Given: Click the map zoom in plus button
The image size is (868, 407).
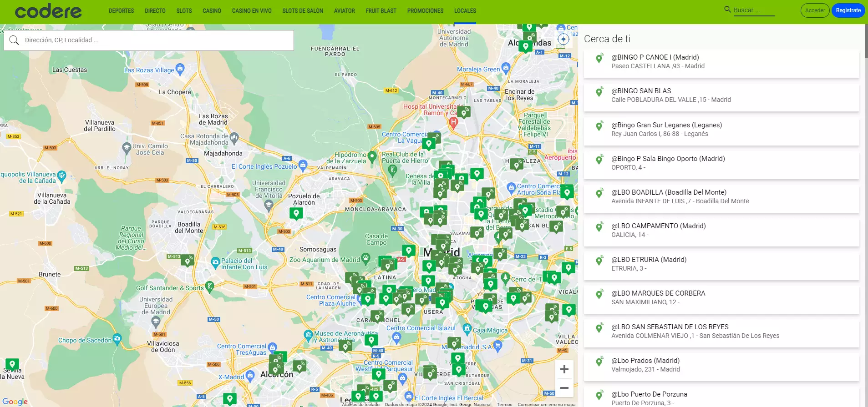Looking at the screenshot, I should (x=564, y=369).
